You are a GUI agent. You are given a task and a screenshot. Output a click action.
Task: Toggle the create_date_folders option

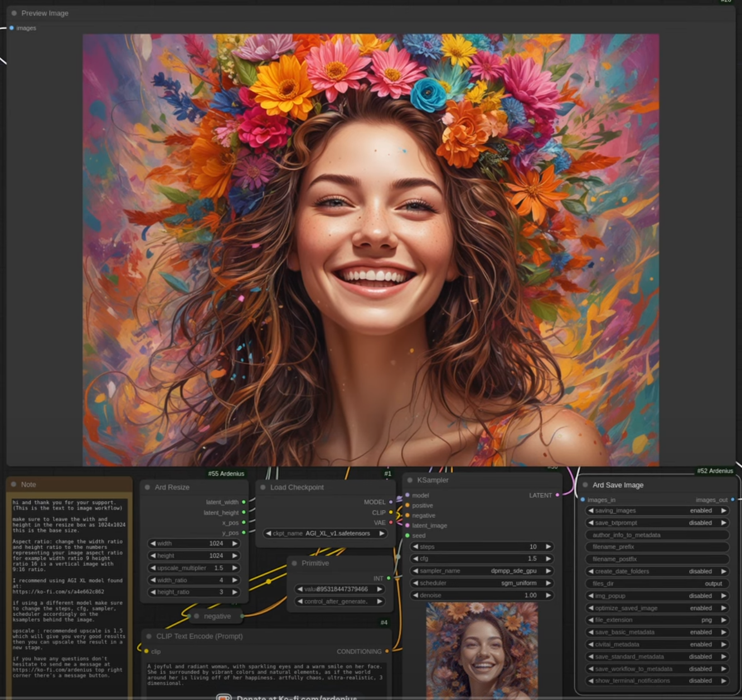coord(657,571)
